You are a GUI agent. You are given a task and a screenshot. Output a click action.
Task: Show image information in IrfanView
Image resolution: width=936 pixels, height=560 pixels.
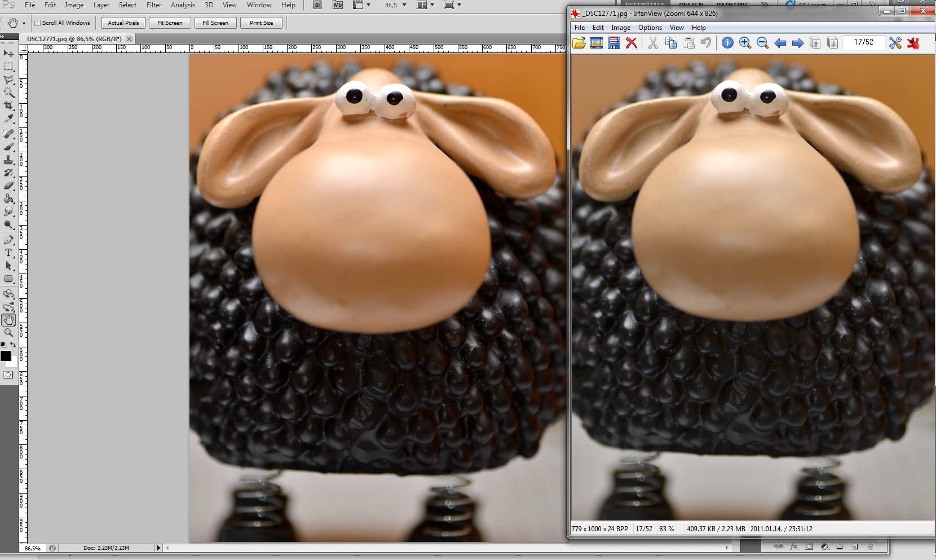[727, 43]
